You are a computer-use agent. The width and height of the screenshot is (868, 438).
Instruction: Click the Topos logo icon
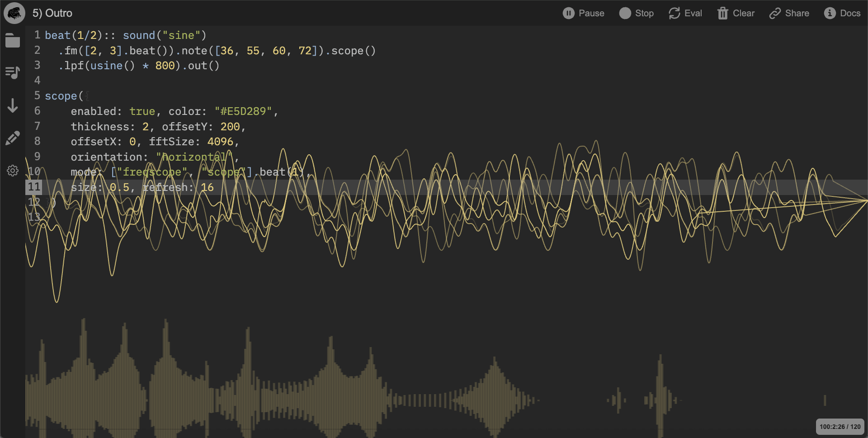[x=14, y=13]
